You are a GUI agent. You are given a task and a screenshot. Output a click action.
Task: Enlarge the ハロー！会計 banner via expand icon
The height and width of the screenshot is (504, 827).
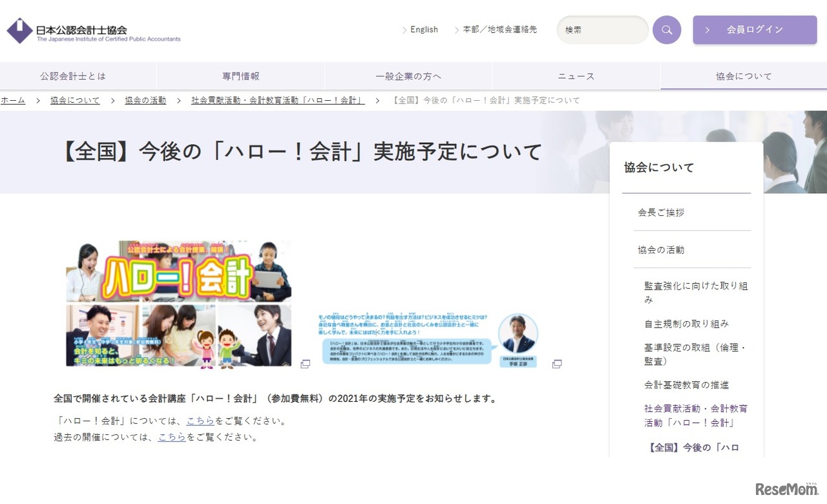tap(306, 364)
